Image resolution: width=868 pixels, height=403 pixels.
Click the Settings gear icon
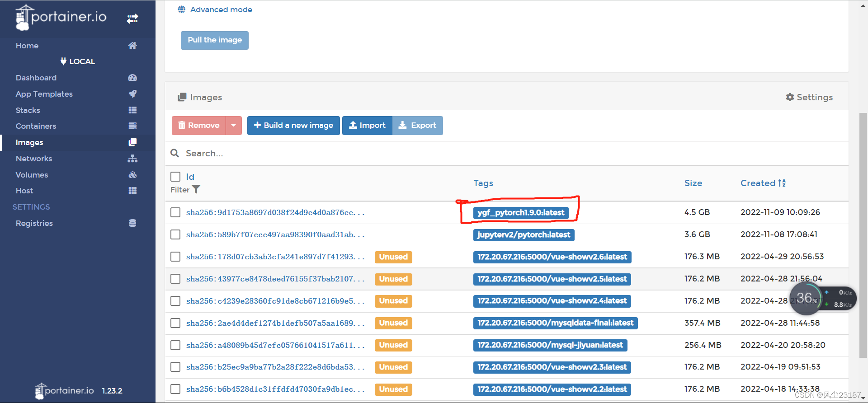(x=790, y=97)
